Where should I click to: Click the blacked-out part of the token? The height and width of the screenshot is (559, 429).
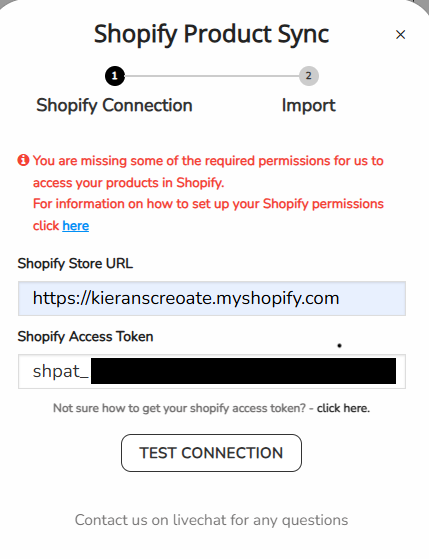[244, 371]
